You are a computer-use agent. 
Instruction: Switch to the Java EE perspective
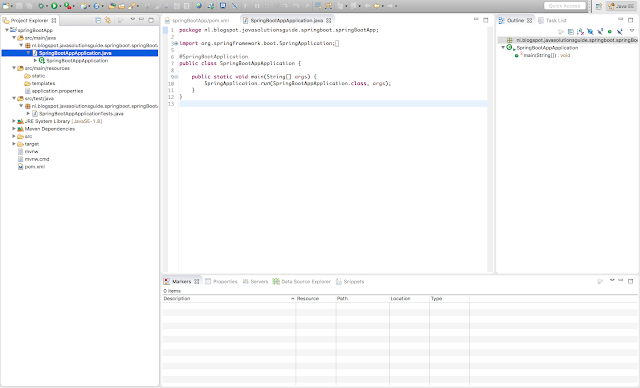click(621, 6)
